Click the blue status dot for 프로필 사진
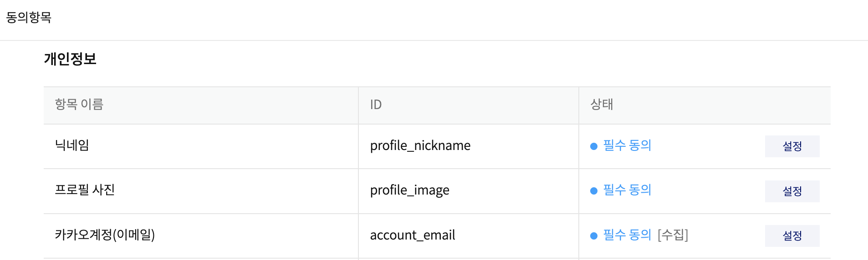The width and height of the screenshot is (868, 260). [593, 191]
